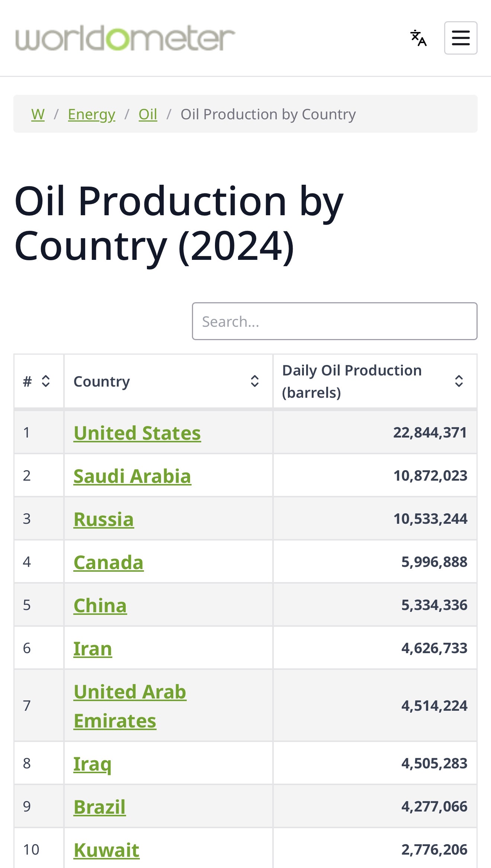Image resolution: width=491 pixels, height=868 pixels.
Task: Open the China country link
Action: (100, 605)
